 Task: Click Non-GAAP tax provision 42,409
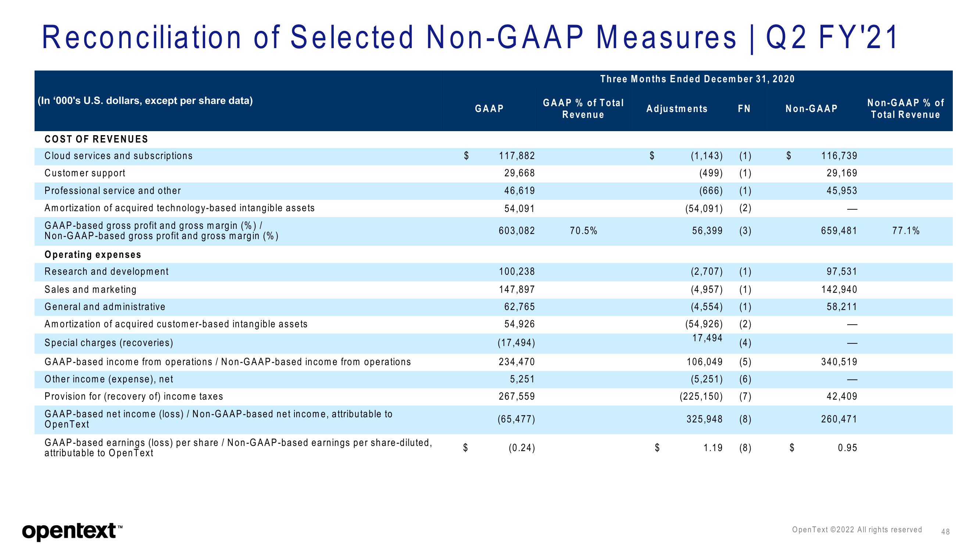842,397
